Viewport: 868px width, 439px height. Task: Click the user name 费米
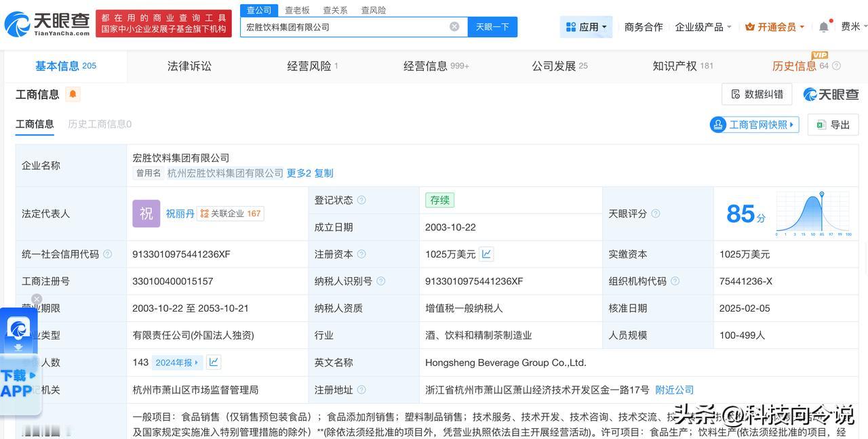[x=850, y=26]
